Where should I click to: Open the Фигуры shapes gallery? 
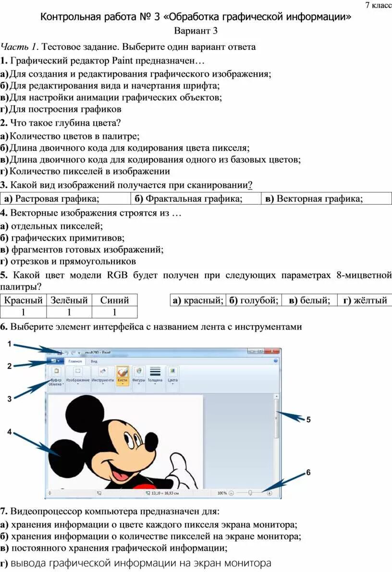click(x=139, y=377)
